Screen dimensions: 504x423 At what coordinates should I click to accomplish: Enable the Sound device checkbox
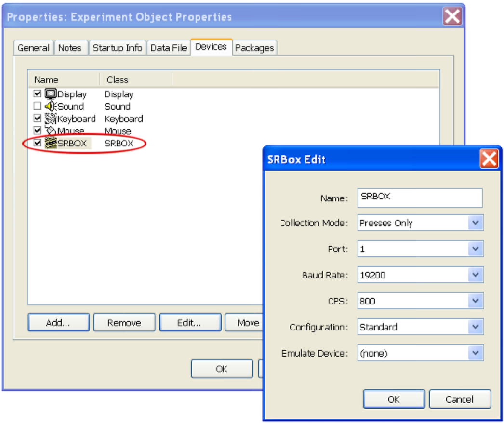pyautogui.click(x=38, y=106)
